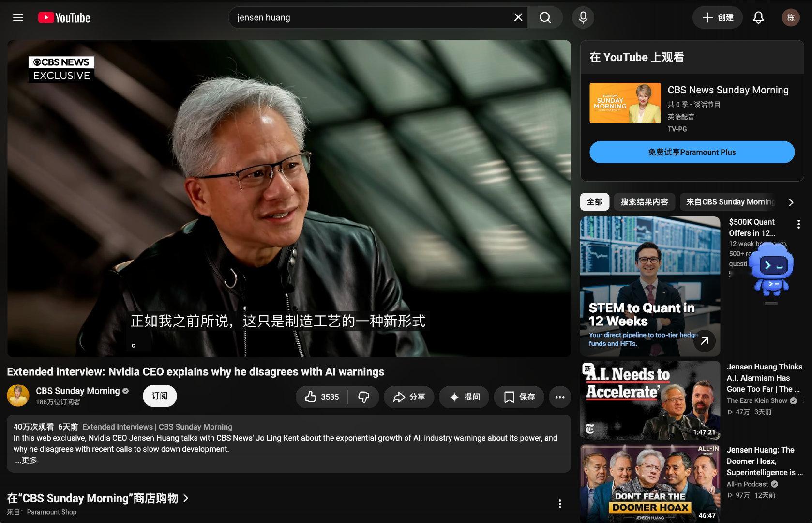This screenshot has height=523, width=812.
Task: Expand the description with ...更多
Action: (x=26, y=460)
